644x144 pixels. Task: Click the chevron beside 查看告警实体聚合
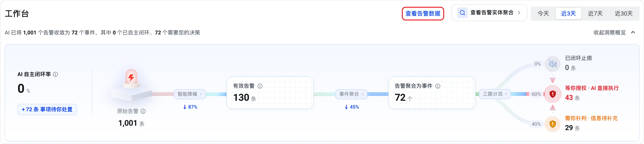coord(519,13)
